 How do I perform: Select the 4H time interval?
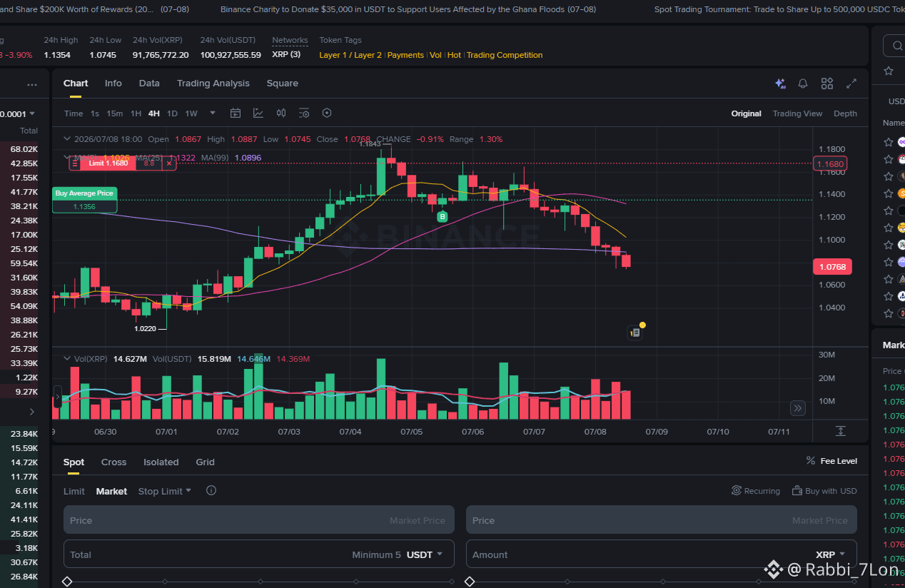point(154,113)
